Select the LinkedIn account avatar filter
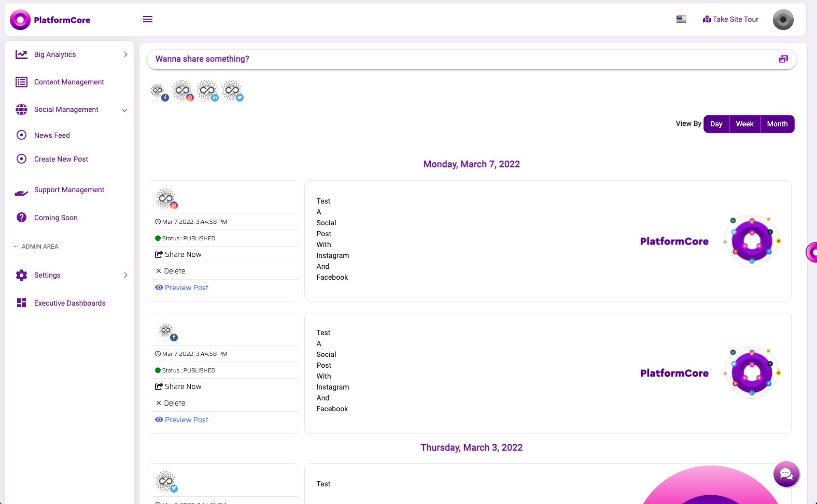817x504 pixels. 207,91
